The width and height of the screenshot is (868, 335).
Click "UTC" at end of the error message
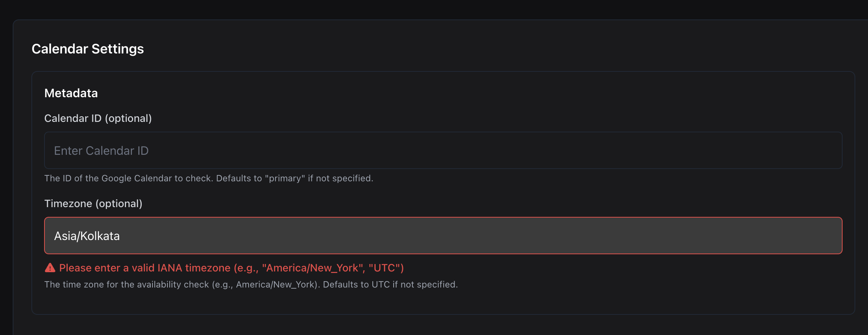385,268
